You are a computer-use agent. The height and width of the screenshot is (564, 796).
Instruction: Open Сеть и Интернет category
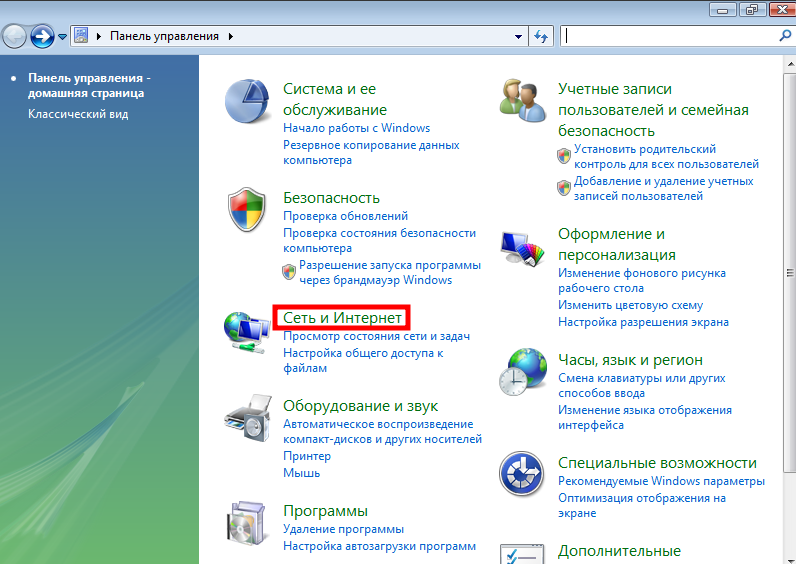[x=342, y=318]
